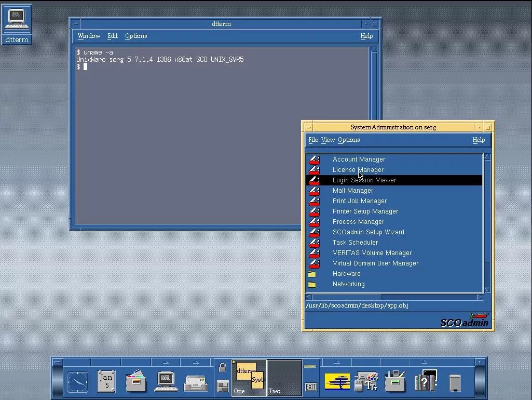Click the list's vertical scrollbar thumb

pos(487,211)
